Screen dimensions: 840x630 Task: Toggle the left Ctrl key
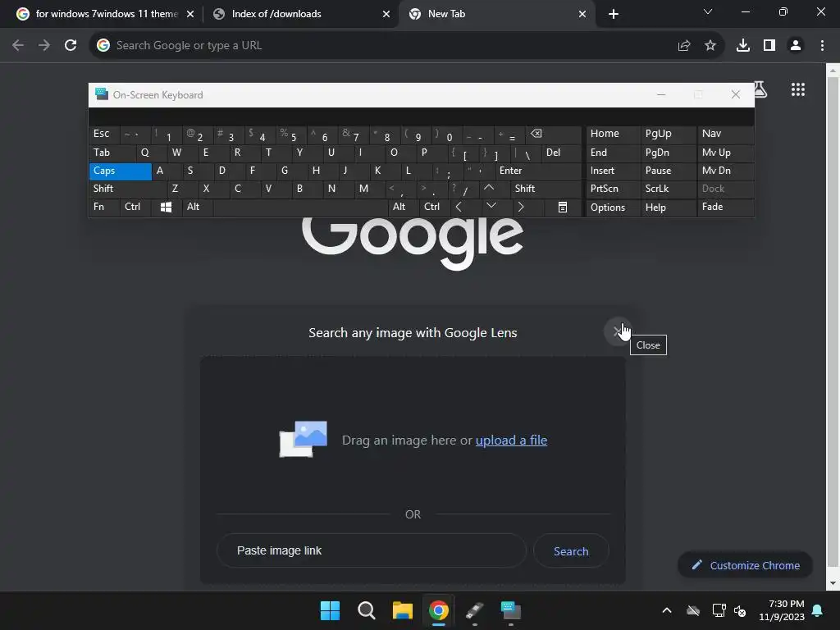pyautogui.click(x=135, y=207)
